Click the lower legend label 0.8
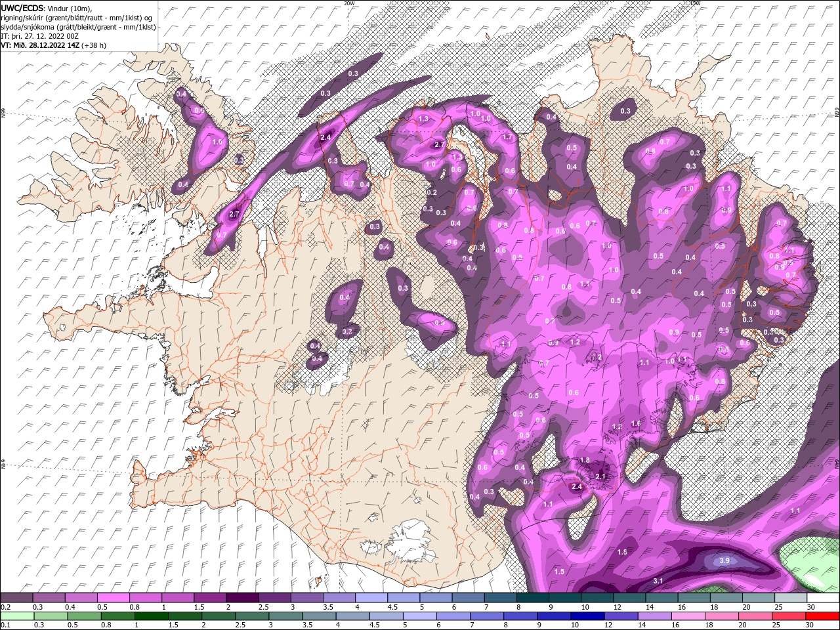This screenshot has width=840, height=630. [106, 625]
